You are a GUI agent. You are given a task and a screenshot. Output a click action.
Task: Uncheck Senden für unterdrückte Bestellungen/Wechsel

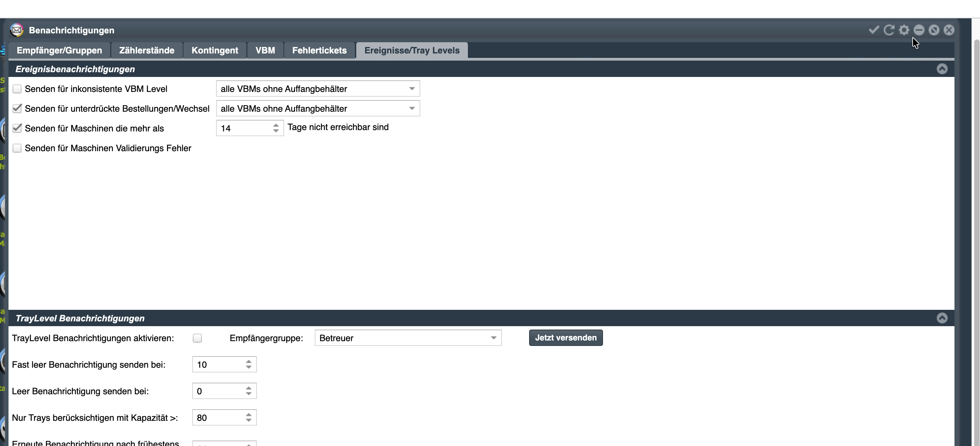(x=17, y=109)
